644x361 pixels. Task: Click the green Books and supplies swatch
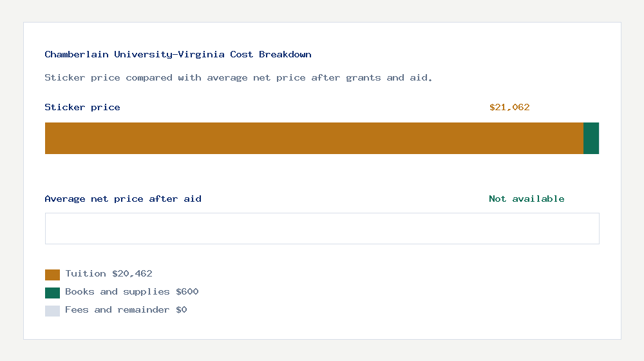52,293
